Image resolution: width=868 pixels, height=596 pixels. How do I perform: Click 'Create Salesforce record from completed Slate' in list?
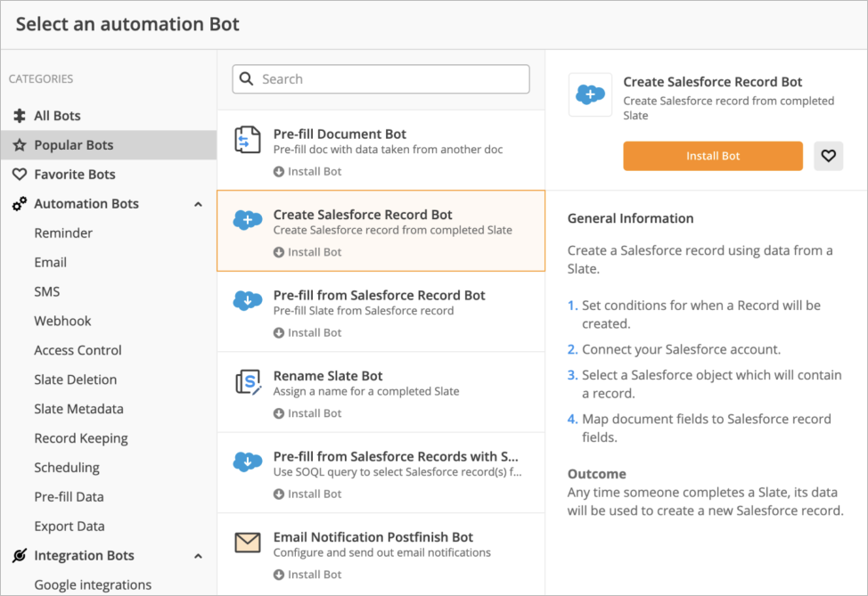(x=392, y=230)
